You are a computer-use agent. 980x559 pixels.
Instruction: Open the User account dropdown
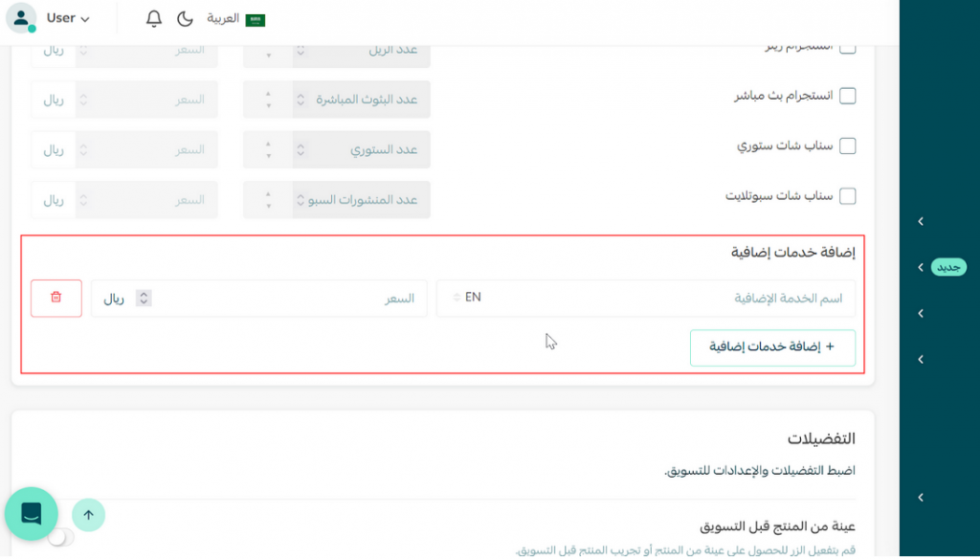coord(68,18)
